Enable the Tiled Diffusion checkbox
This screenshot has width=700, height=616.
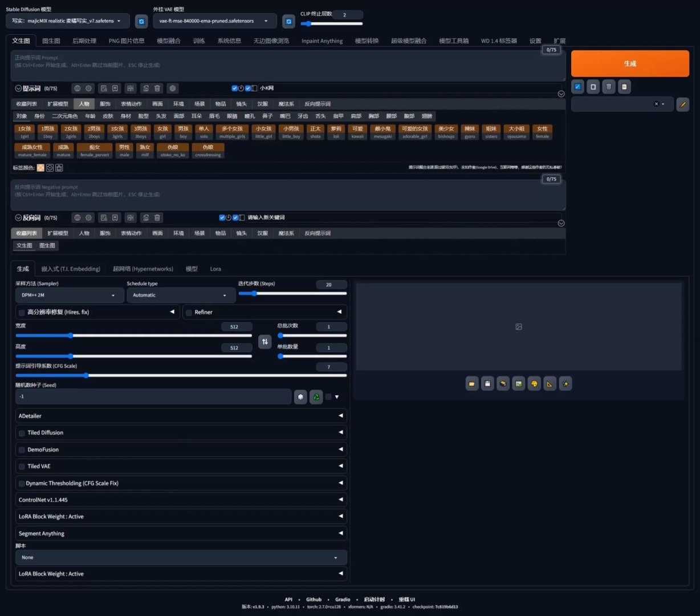click(x=22, y=433)
